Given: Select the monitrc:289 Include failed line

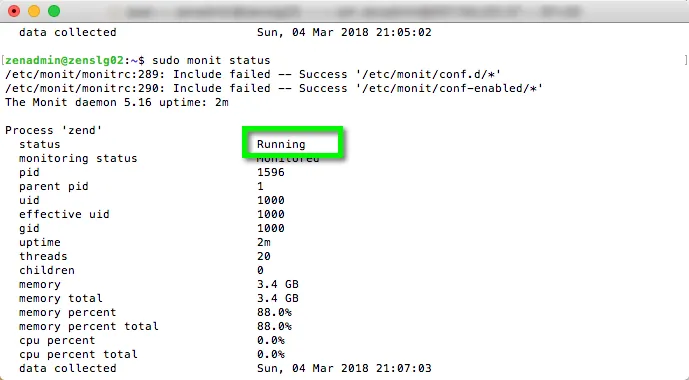Looking at the screenshot, I should [253, 74].
